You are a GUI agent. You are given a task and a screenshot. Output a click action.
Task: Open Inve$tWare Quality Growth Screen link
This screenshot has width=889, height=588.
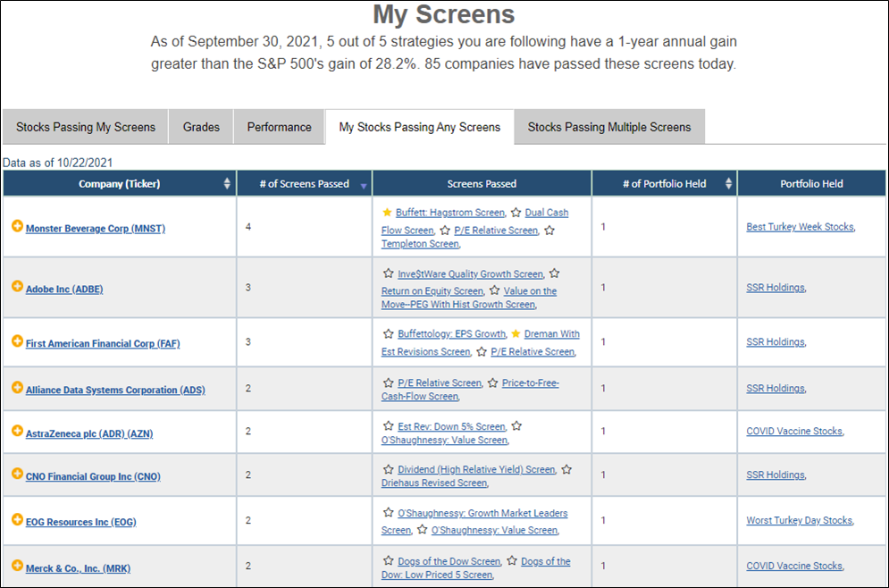click(471, 273)
